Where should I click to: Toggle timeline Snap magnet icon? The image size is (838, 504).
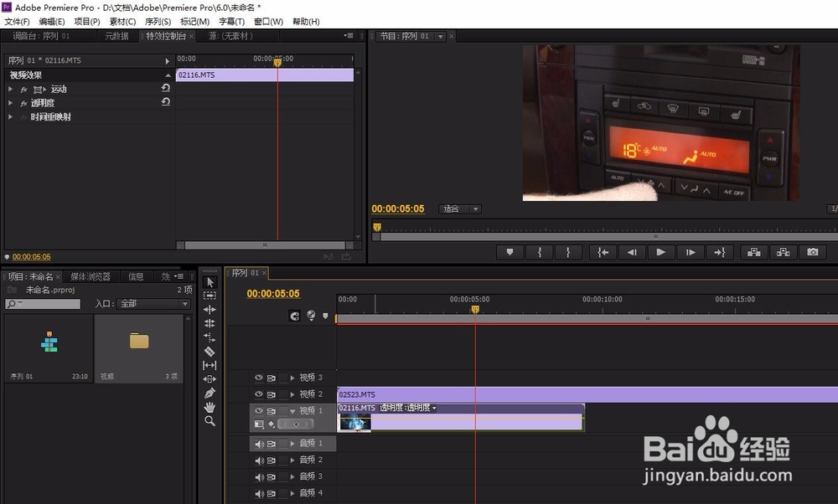[x=294, y=316]
